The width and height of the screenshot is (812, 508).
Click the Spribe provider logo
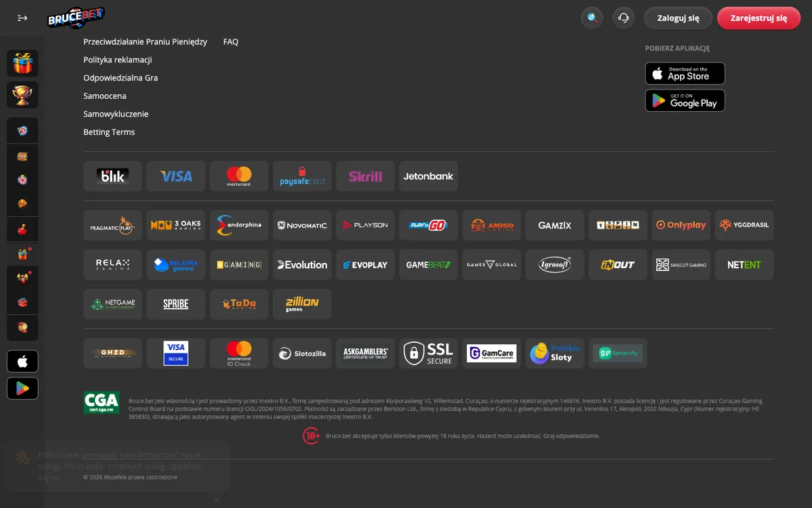point(176,304)
